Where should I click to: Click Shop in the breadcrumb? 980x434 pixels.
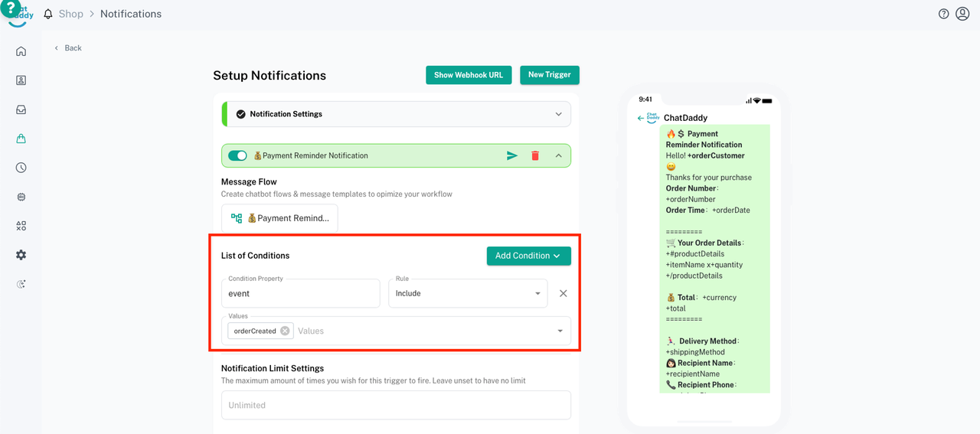coord(70,14)
